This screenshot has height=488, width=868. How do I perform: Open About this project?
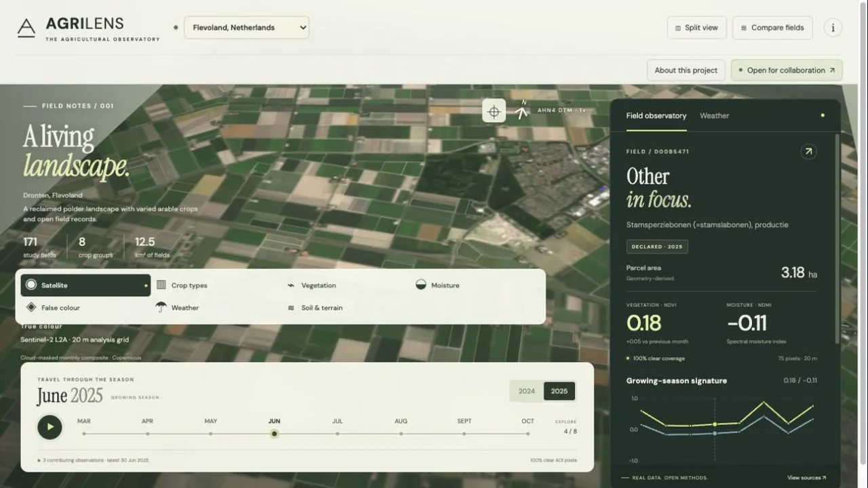[x=686, y=70]
